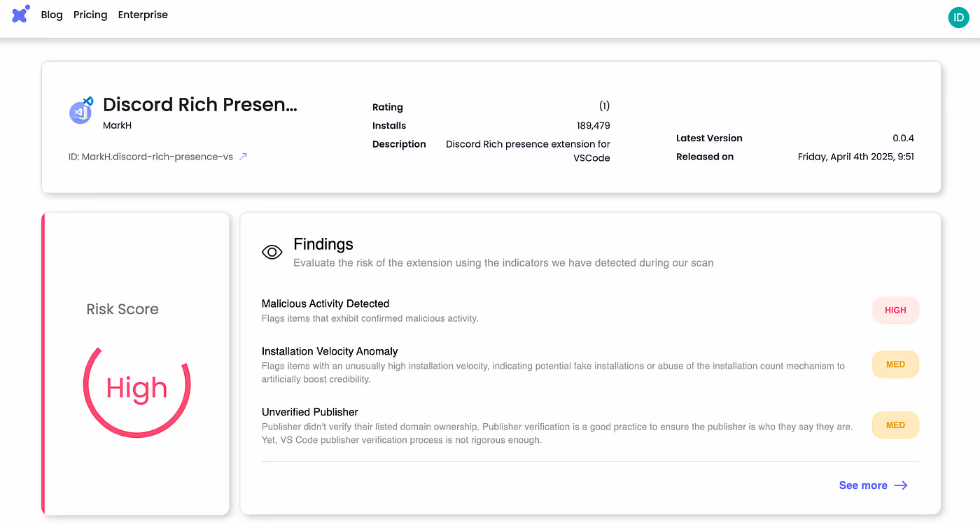Image resolution: width=980 pixels, height=526 pixels.
Task: Click the Description label
Action: coord(399,144)
